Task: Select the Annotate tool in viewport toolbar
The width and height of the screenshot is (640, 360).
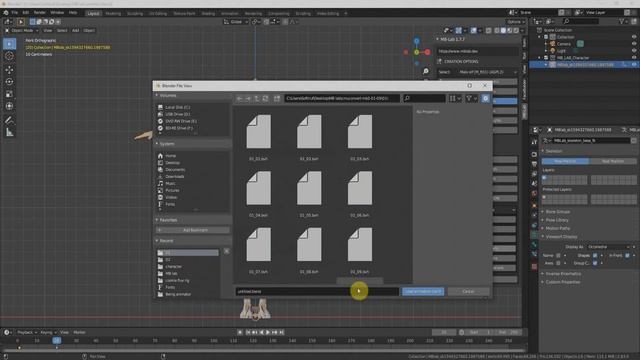Action: (x=9, y=120)
